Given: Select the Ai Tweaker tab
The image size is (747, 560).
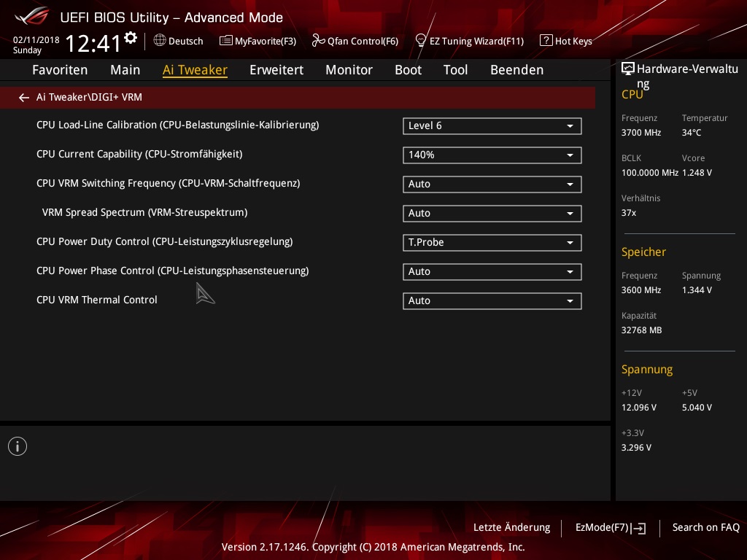Looking at the screenshot, I should click(x=195, y=70).
